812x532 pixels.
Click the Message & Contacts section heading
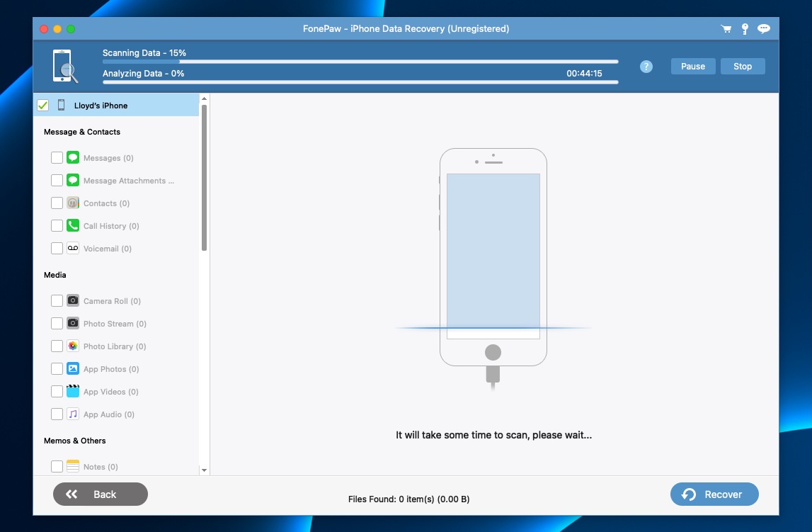[x=82, y=132]
